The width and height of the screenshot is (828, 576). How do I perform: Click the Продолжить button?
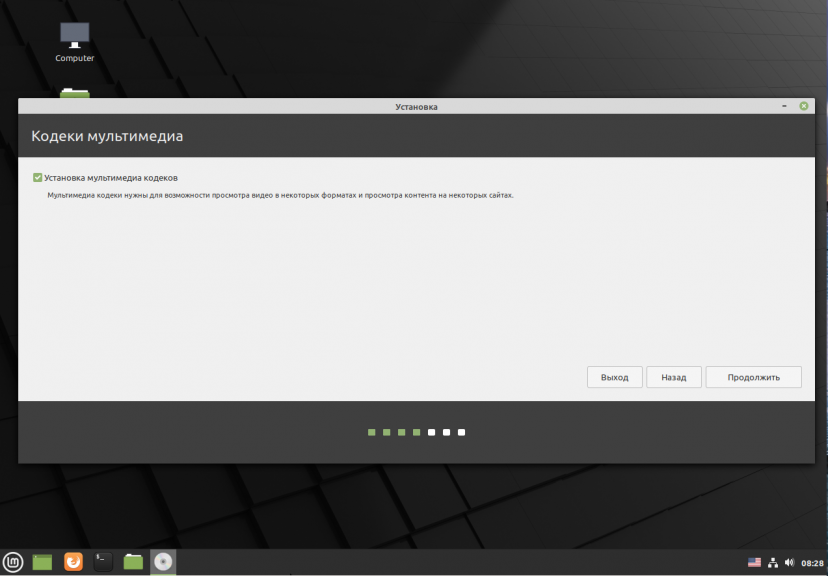[754, 377]
